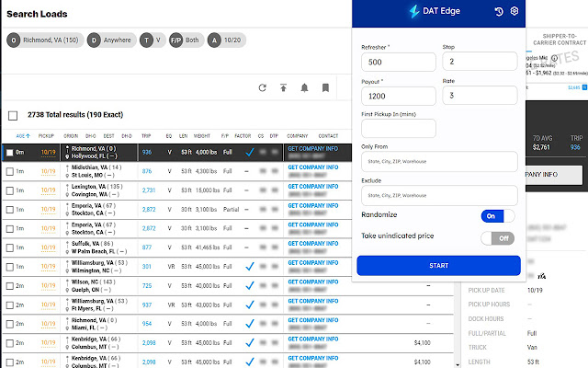588x368 pixels.
Task: Click origin chip Richmond, VA (150)
Action: (x=45, y=40)
